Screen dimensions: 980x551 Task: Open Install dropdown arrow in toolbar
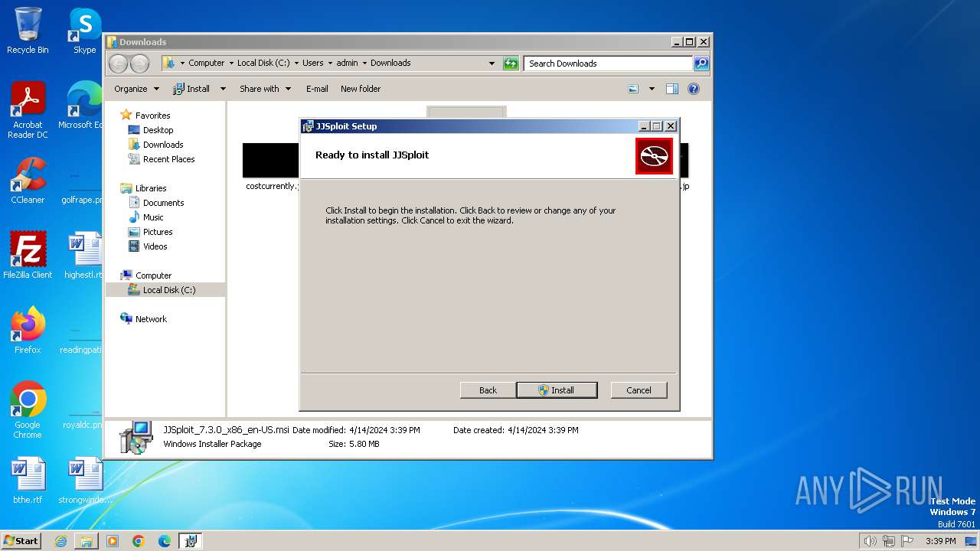223,89
